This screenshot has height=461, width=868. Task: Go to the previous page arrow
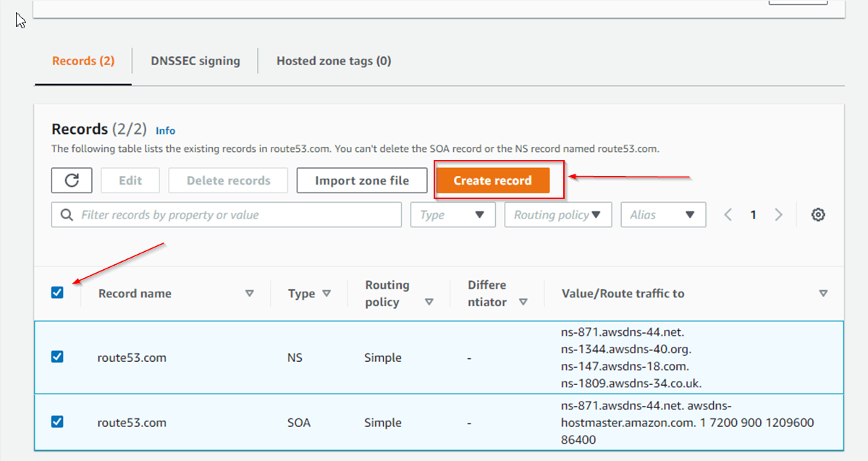(x=728, y=215)
